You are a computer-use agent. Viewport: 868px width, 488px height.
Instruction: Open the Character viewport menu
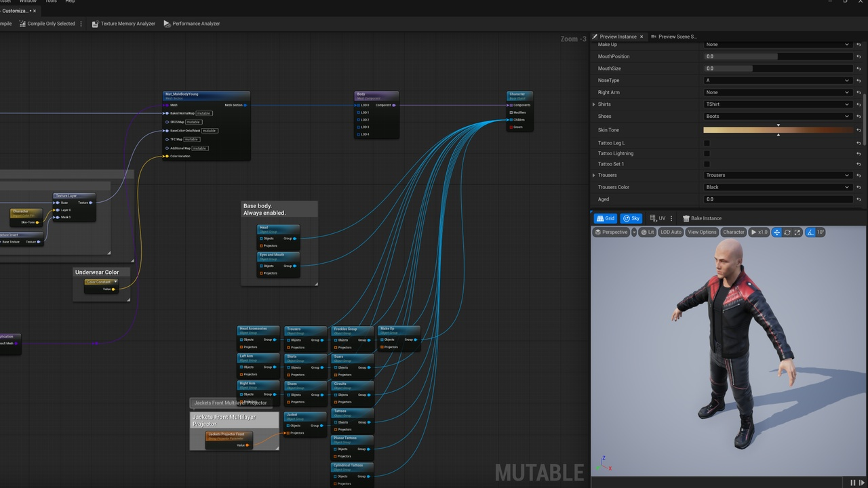point(733,232)
